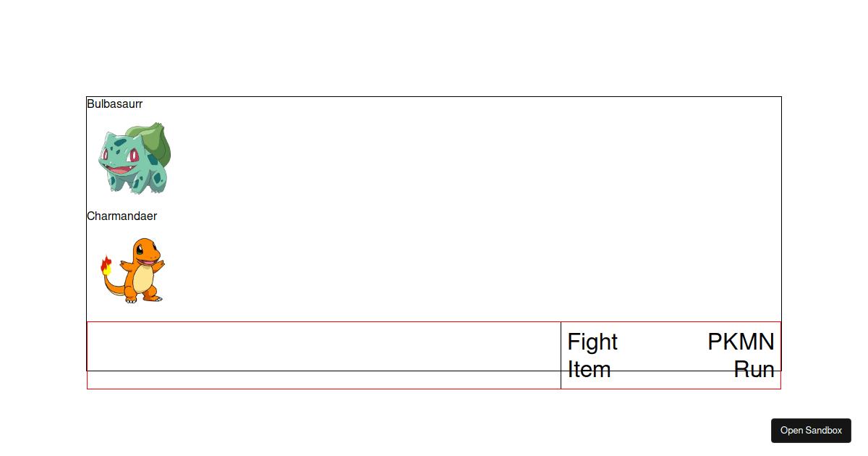Image resolution: width=868 pixels, height=456 pixels.
Task: Click the Charmandaer name label
Action: (x=122, y=216)
